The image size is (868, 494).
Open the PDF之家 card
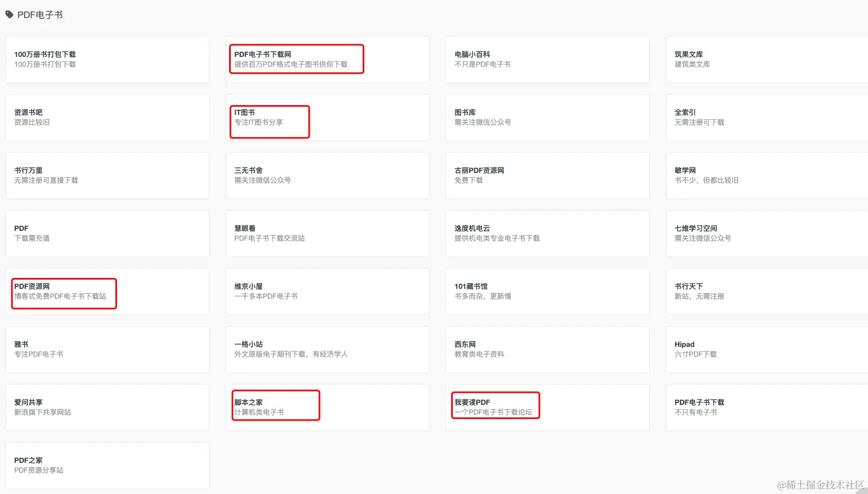[x=107, y=466]
